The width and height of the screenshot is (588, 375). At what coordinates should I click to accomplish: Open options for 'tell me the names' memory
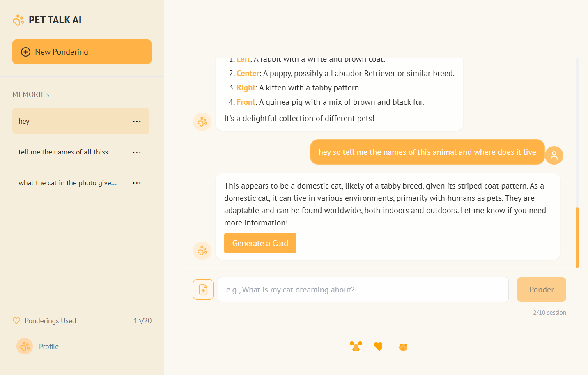click(x=137, y=152)
